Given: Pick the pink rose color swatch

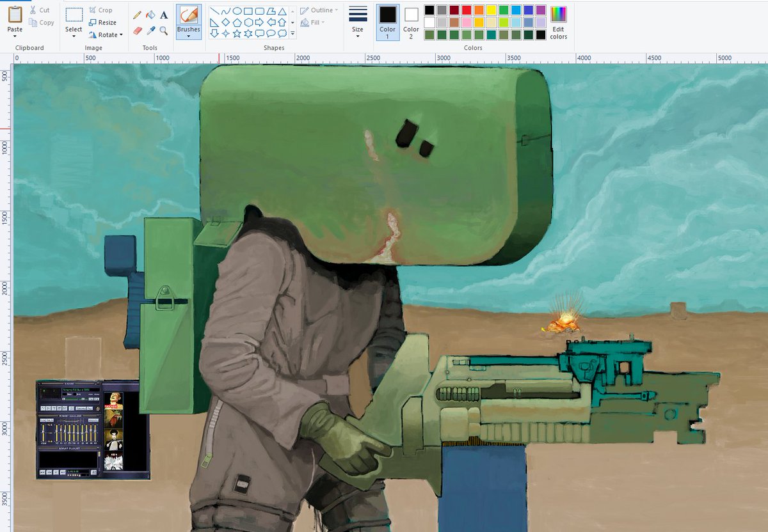Looking at the screenshot, I should pos(467,22).
